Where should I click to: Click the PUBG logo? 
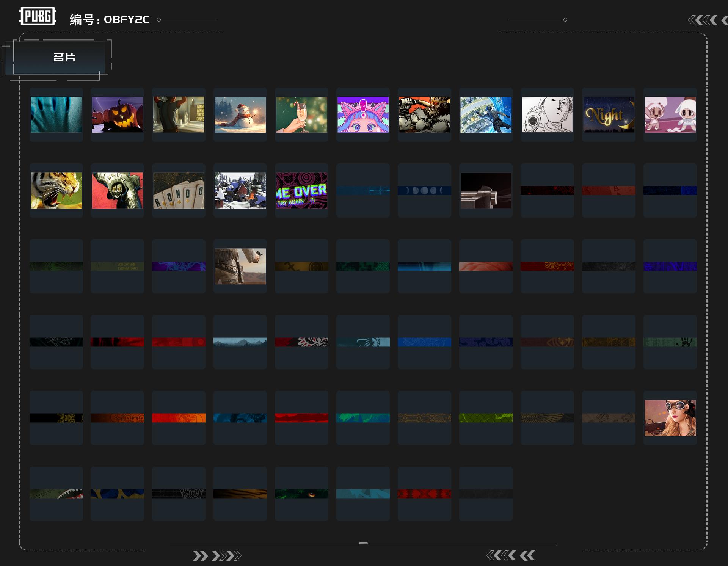[x=38, y=16]
